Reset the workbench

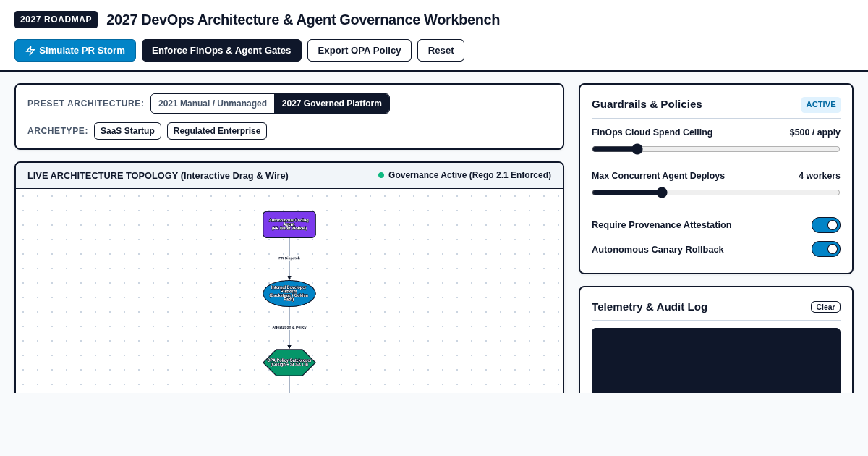coord(441,51)
